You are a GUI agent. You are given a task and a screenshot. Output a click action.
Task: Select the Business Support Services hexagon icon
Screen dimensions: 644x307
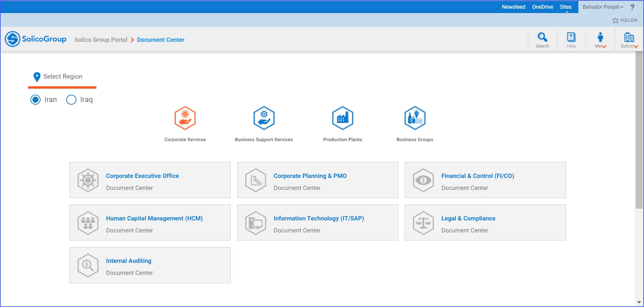pos(264,118)
